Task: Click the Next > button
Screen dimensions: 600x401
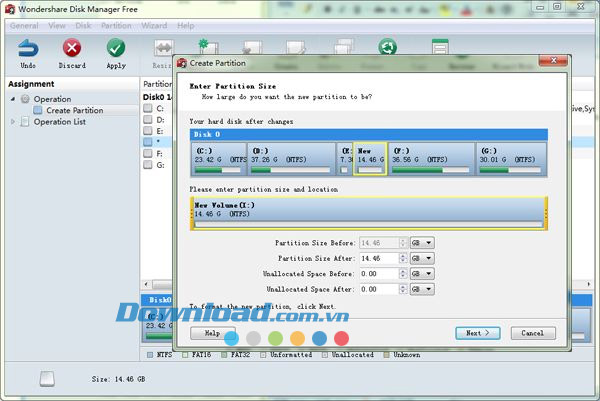Action: 478,333
